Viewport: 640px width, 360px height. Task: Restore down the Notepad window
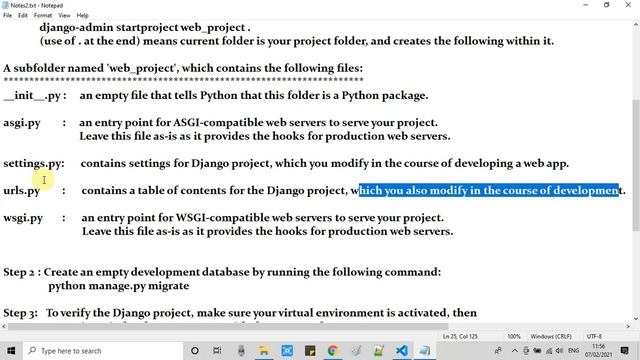[x=607, y=5]
